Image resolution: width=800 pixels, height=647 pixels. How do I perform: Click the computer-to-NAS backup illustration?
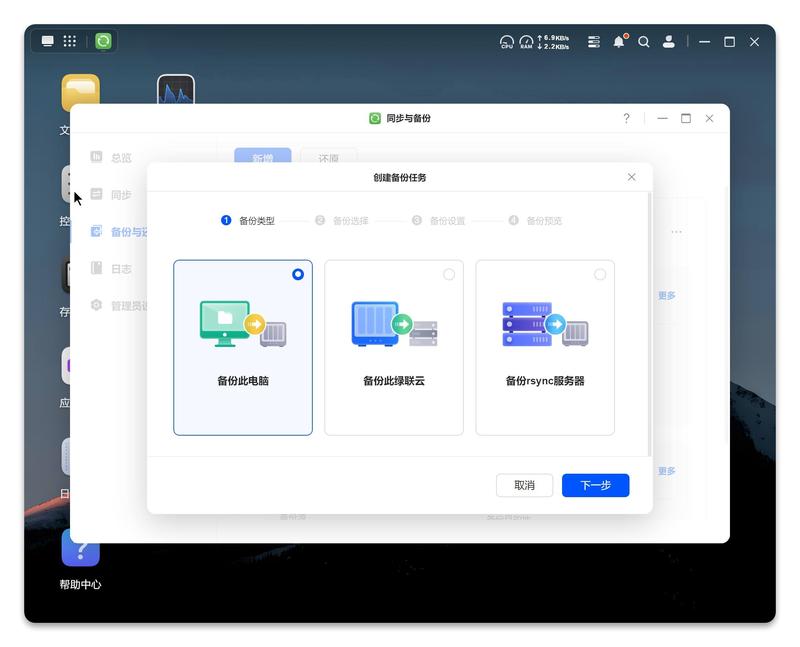pos(243,324)
